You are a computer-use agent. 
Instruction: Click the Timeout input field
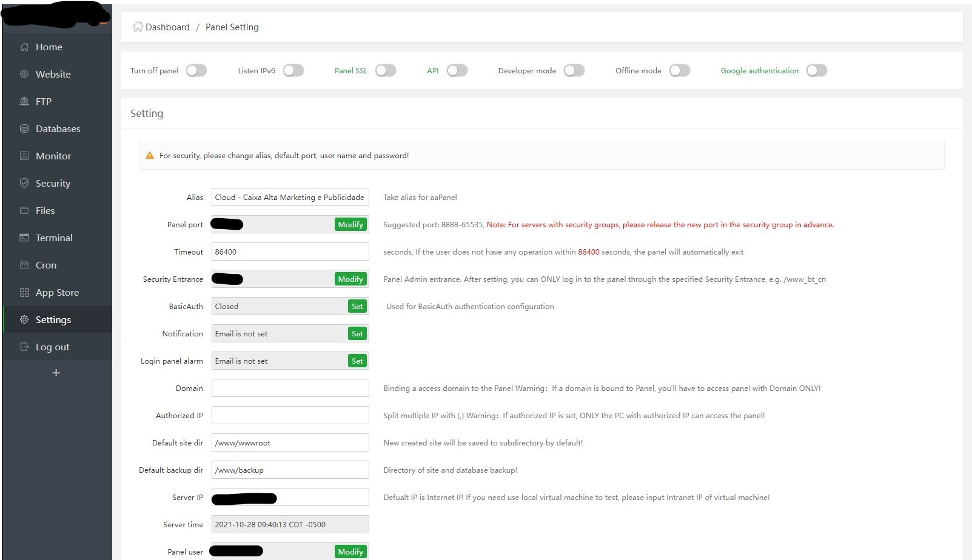pos(290,252)
